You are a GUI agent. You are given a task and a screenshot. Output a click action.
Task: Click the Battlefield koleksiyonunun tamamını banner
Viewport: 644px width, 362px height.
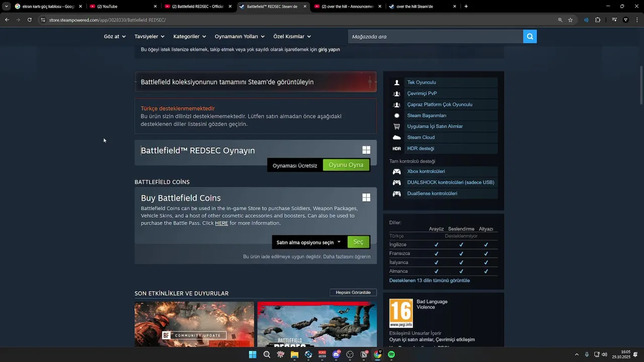pos(256,82)
